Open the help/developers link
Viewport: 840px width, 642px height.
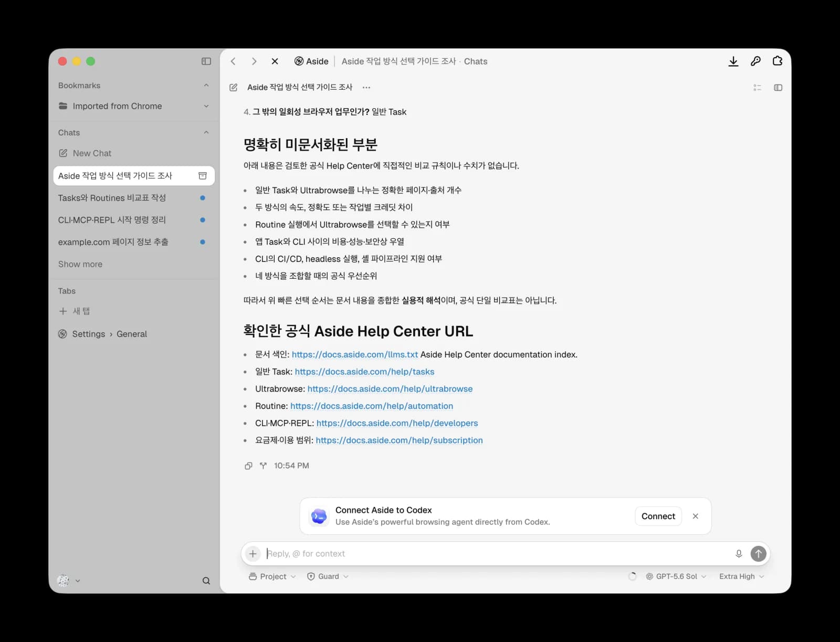[397, 423]
